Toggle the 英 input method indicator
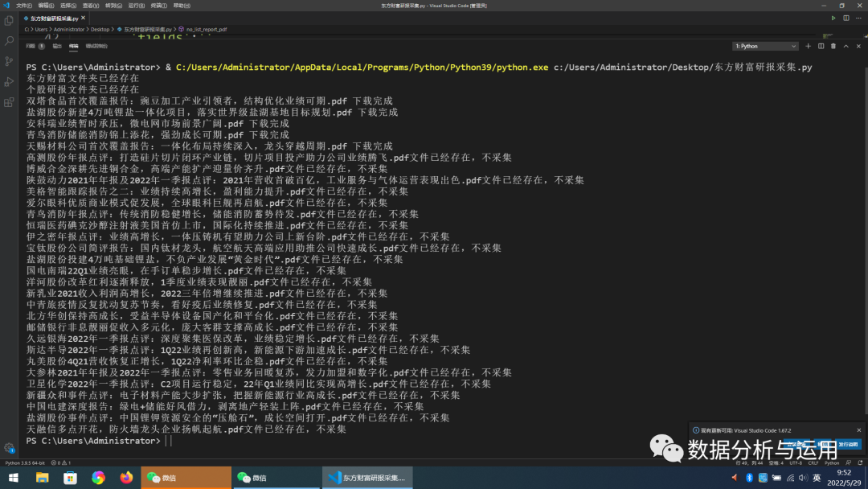This screenshot has height=489, width=868. click(x=817, y=478)
